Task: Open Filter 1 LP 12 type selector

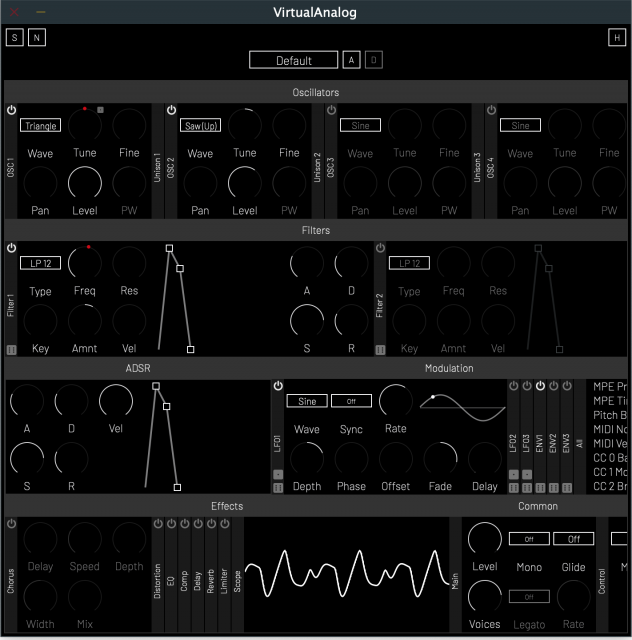Action: tap(40, 263)
